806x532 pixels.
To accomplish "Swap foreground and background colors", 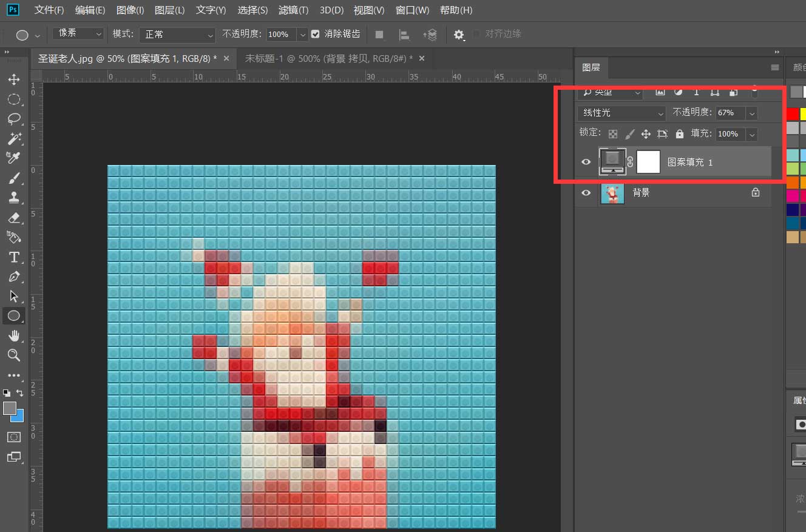I will 19,393.
